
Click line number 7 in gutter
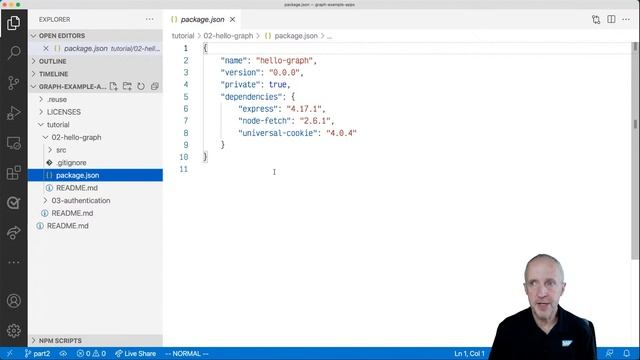click(x=186, y=121)
